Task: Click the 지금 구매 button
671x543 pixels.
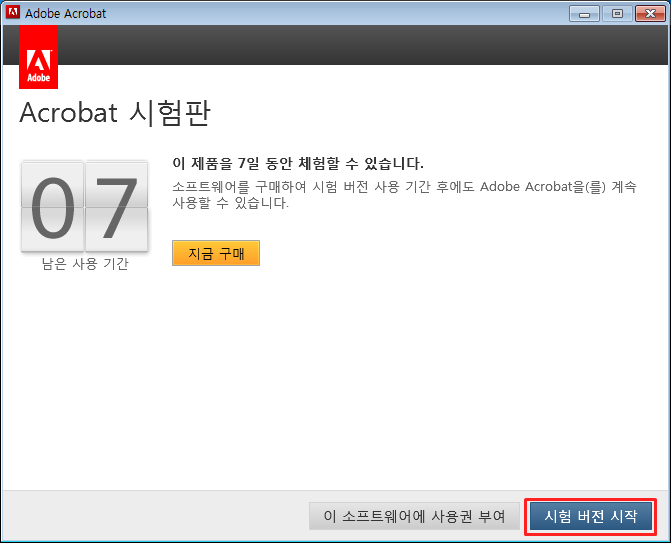Action: pos(216,253)
